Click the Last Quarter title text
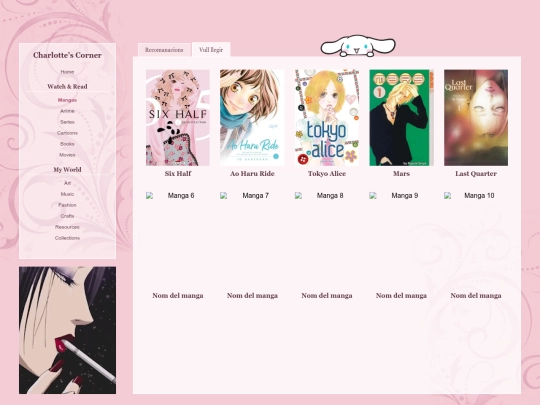540x405 pixels. click(476, 174)
